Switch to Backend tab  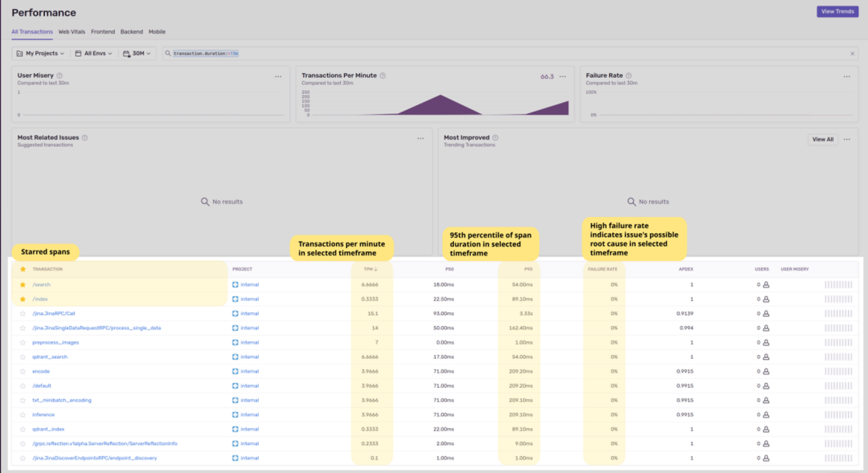[x=132, y=32]
